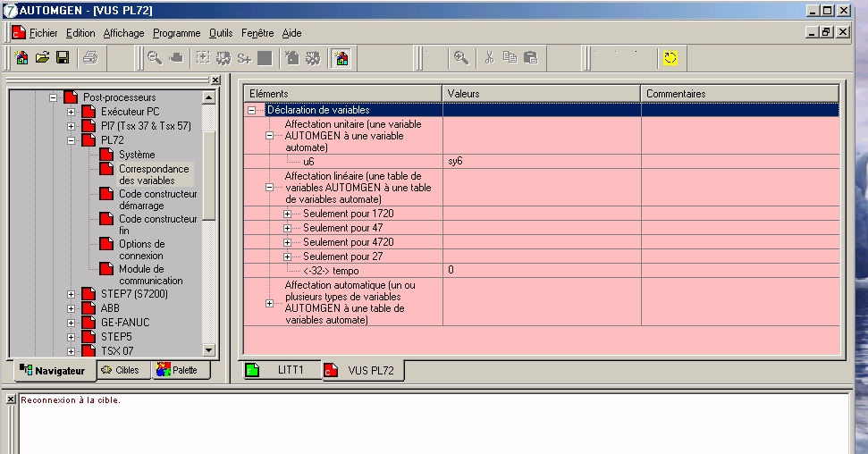The width and height of the screenshot is (868, 454).
Task: Open the Outils menu
Action: point(221,33)
